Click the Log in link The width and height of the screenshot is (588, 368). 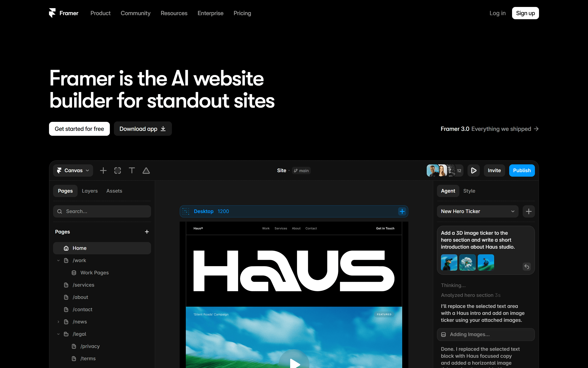coord(497,13)
